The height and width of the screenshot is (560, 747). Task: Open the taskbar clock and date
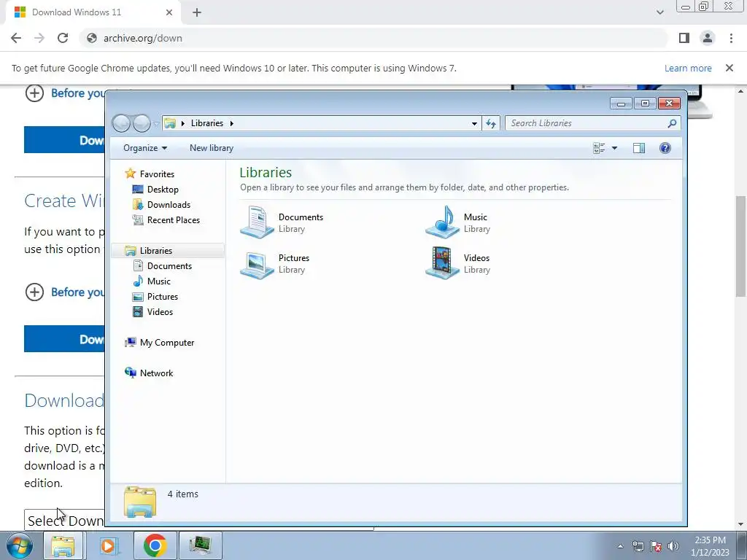coord(710,546)
